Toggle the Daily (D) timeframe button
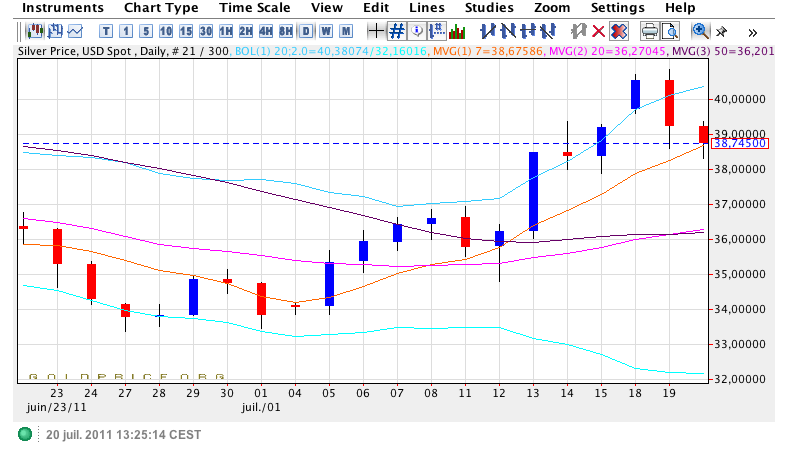 click(x=305, y=30)
